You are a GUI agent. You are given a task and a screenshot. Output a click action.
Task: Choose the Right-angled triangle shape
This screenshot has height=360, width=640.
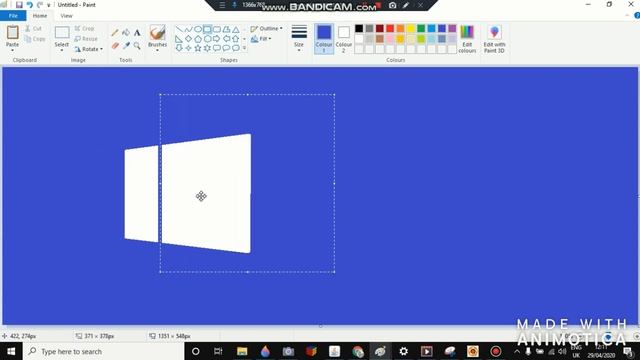179,39
